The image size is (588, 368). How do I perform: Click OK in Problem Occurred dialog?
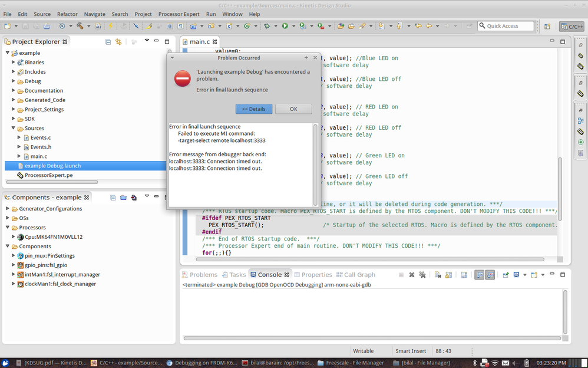point(293,109)
